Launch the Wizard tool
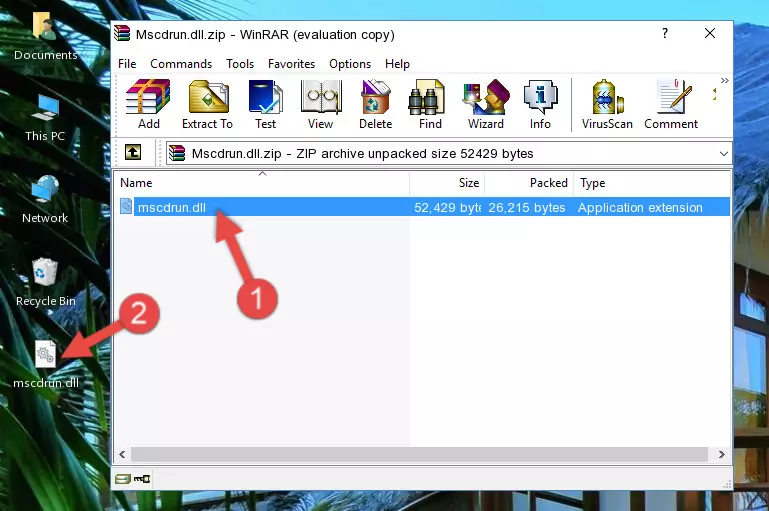The height and width of the screenshot is (511, 769). tap(486, 104)
